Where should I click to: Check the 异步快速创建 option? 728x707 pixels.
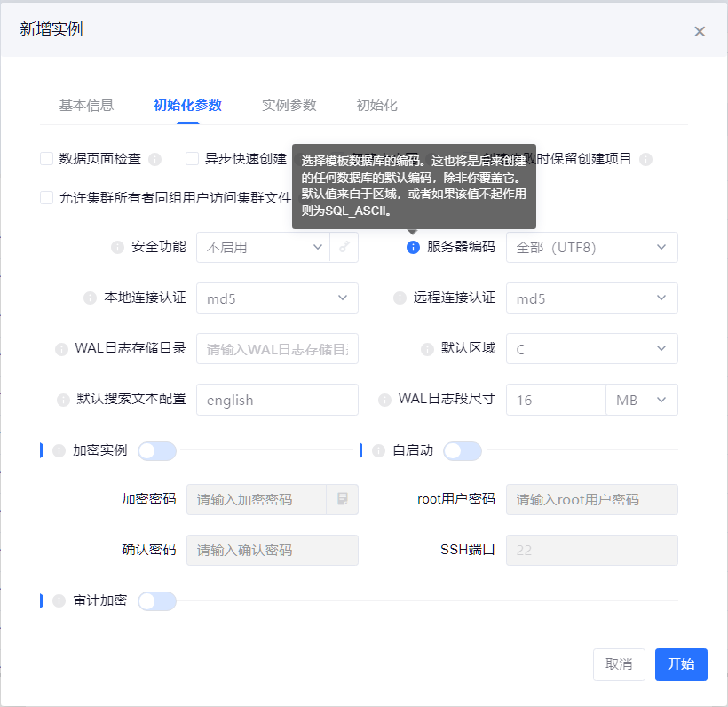tap(193, 159)
